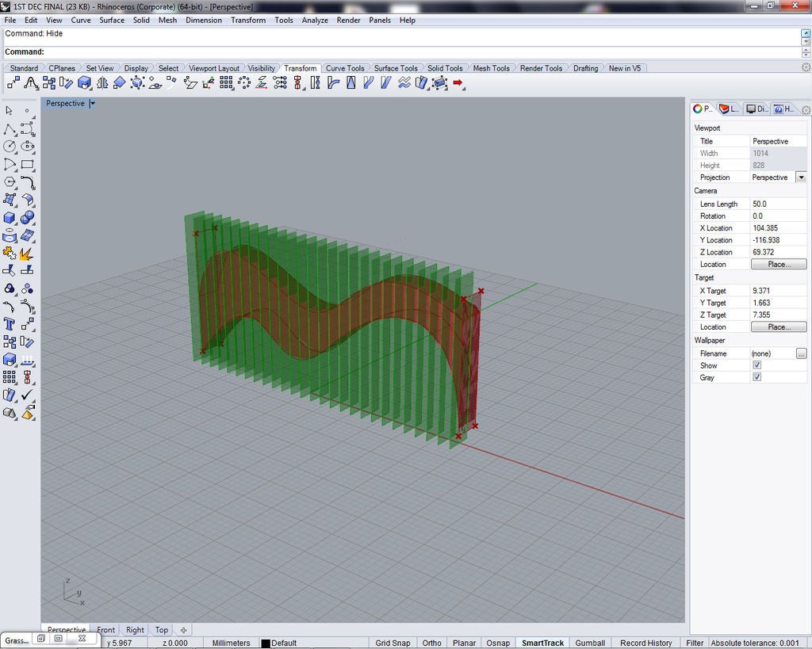Select the Box solid tool

pyautogui.click(x=10, y=218)
